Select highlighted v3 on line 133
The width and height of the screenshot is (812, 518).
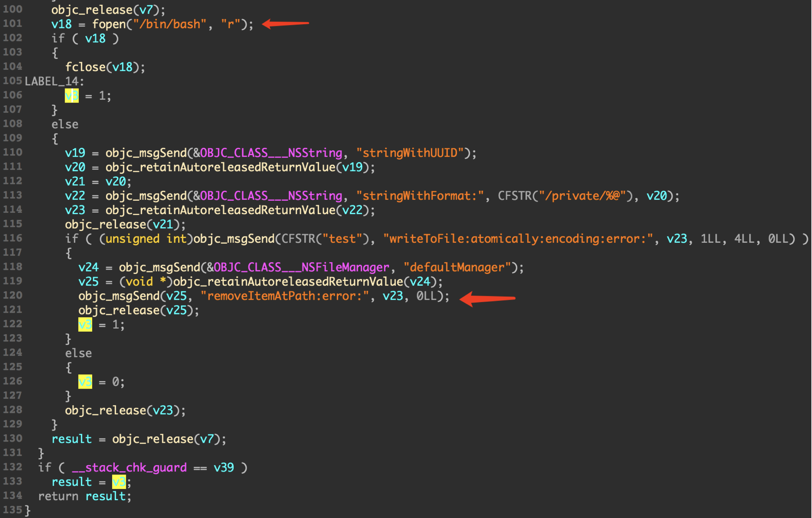click(119, 482)
